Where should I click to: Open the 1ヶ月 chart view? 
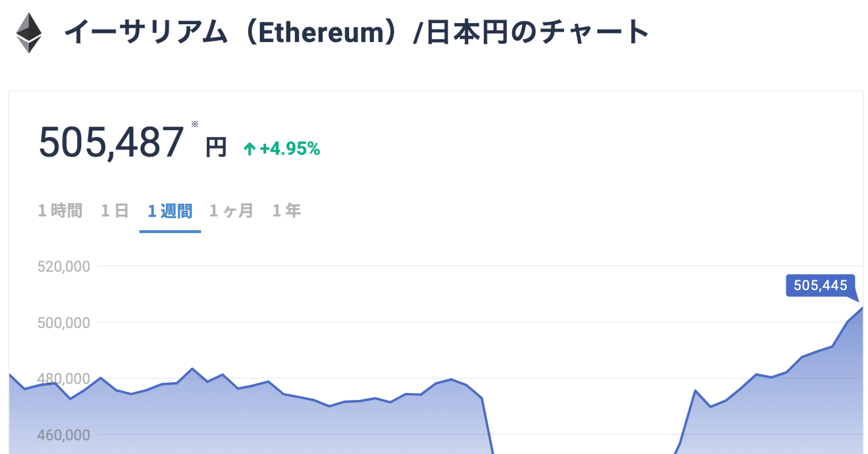[x=230, y=211]
